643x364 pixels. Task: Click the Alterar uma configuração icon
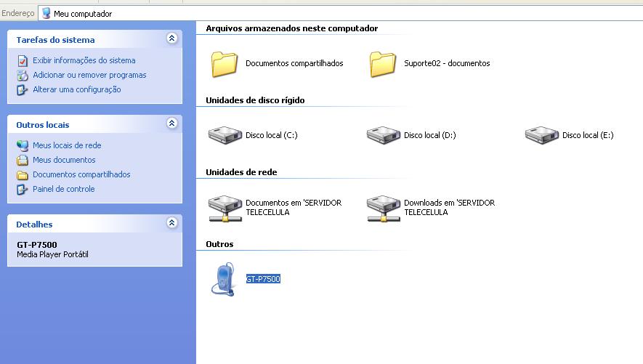tap(22, 90)
